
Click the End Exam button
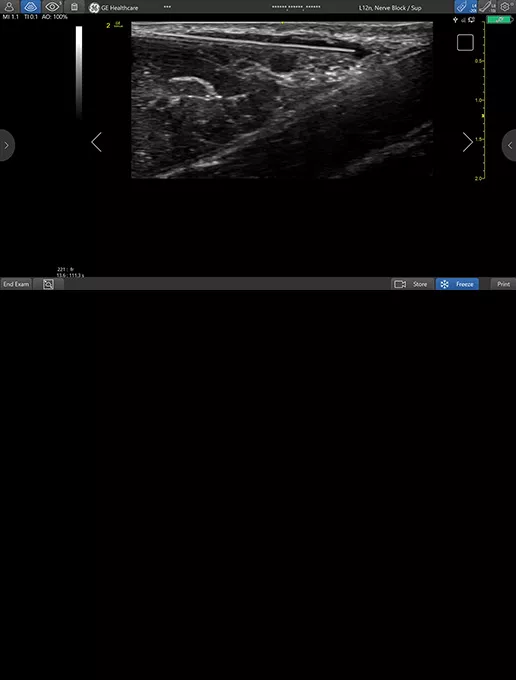(x=16, y=284)
